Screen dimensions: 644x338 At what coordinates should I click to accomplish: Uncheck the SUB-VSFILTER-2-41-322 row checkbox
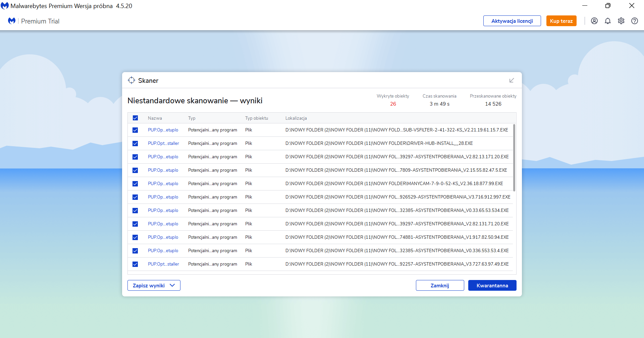135,130
